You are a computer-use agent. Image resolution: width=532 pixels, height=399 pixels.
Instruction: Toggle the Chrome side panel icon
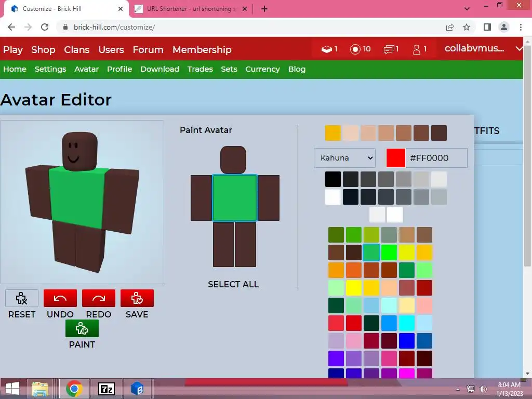[487, 27]
